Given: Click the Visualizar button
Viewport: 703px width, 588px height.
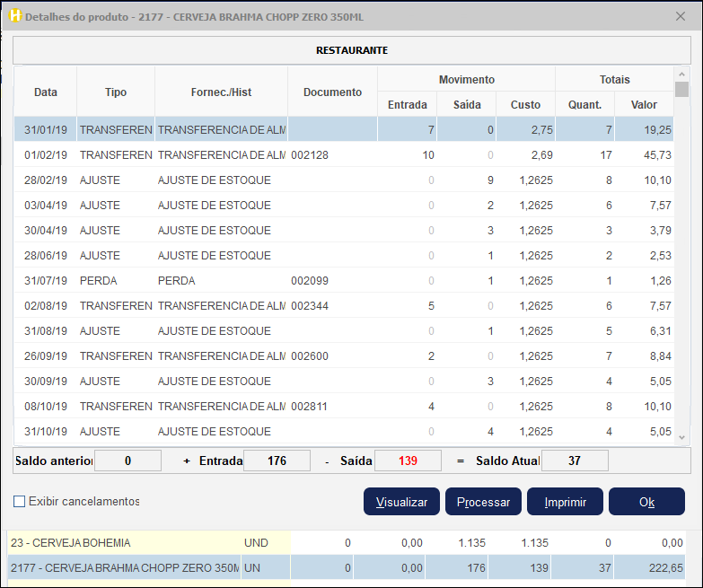Looking at the screenshot, I should 401,502.
